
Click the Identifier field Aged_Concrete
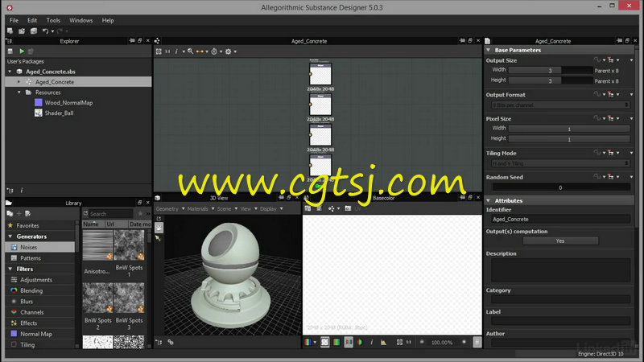click(x=560, y=219)
